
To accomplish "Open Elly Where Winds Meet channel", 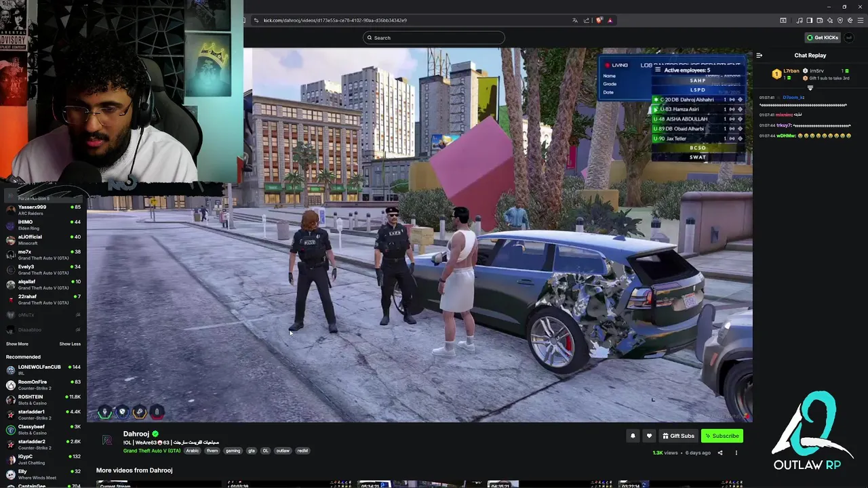I will click(x=43, y=474).
